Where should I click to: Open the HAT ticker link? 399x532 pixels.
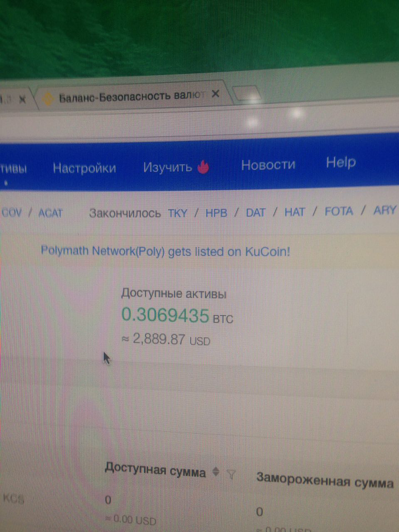(x=295, y=212)
